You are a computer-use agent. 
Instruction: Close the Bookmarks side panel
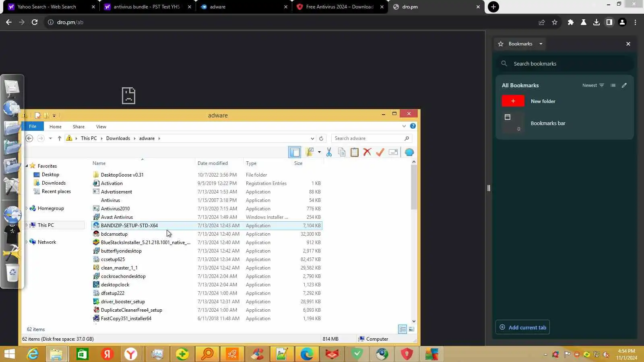(628, 44)
